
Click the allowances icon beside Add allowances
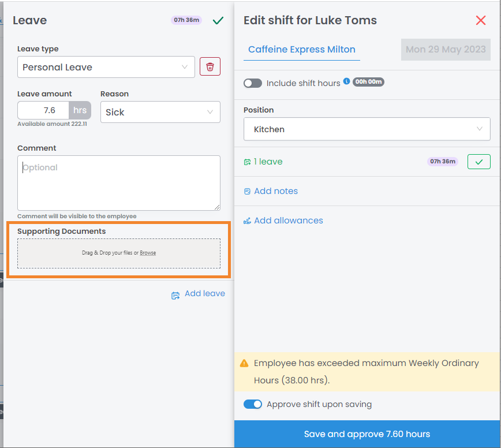click(x=247, y=221)
